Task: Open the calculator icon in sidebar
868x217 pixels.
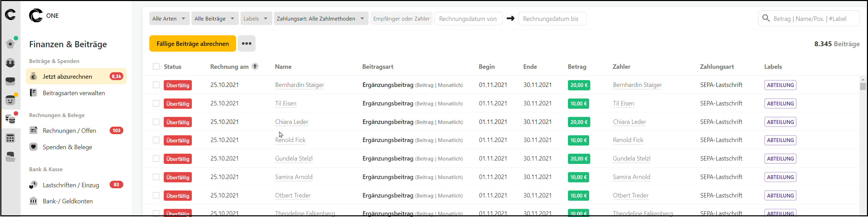Action: tap(10, 138)
